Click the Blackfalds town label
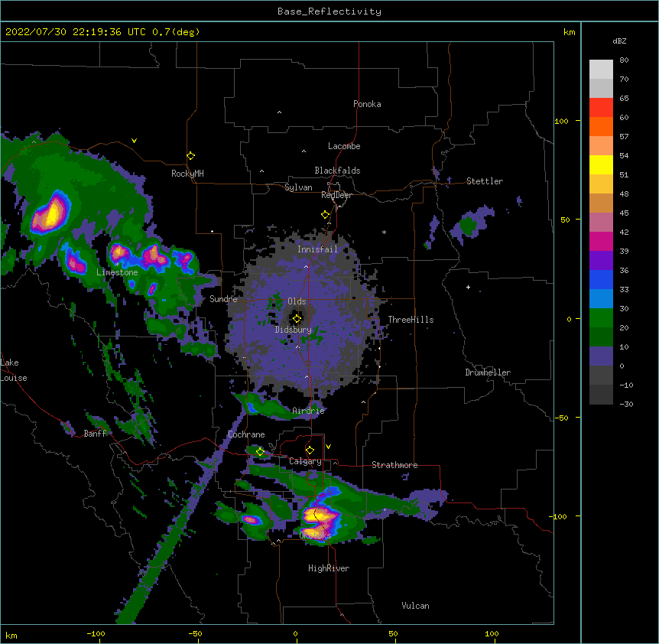The image size is (659, 644). click(x=337, y=171)
